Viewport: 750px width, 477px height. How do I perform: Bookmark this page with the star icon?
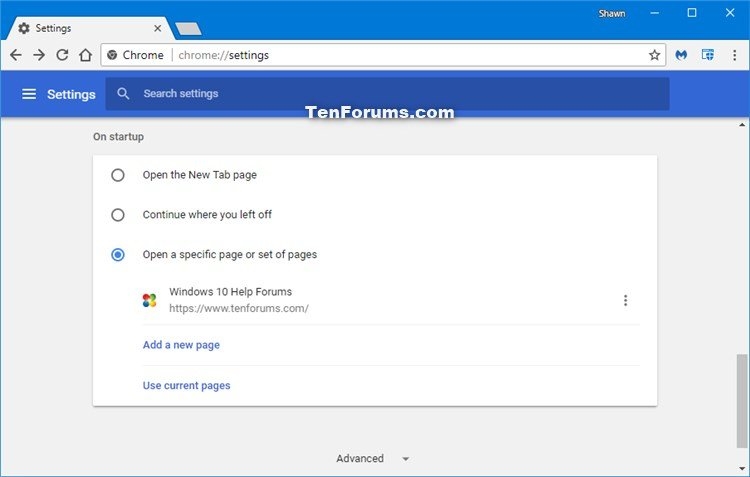pyautogui.click(x=654, y=55)
